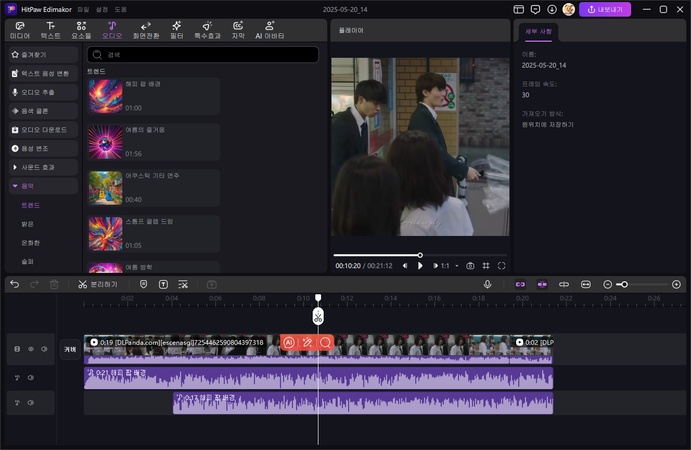Viewport: 691px width, 450px height.
Task: Open the 파일 menu
Action: 83,9
